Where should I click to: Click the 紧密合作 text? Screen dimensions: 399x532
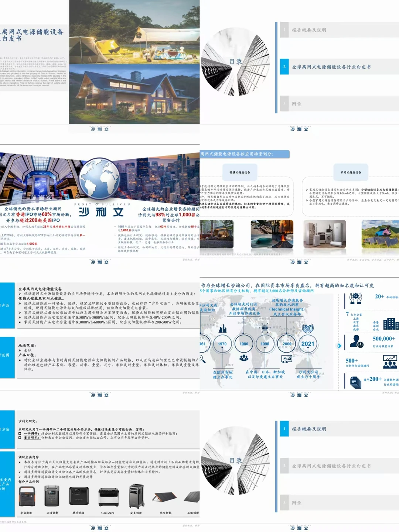(x=171, y=220)
